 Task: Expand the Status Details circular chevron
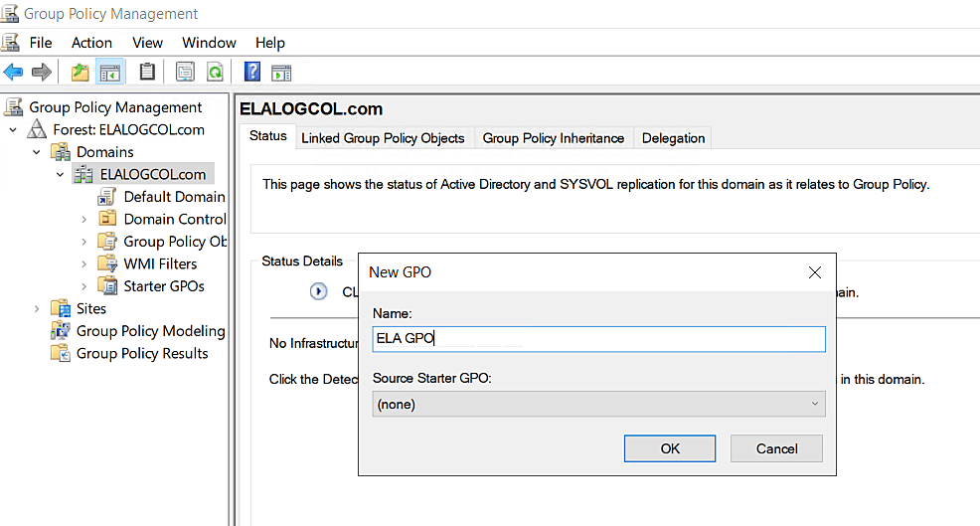(x=319, y=291)
